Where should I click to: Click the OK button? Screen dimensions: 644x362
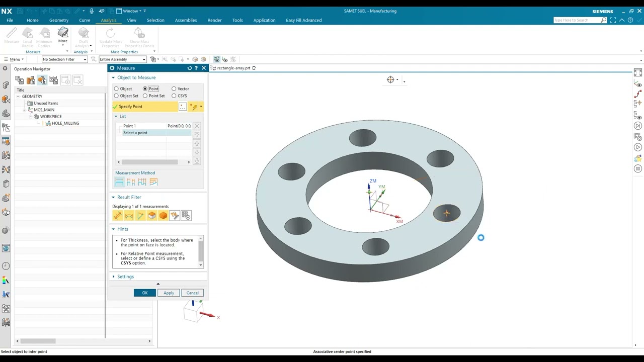[x=145, y=293]
